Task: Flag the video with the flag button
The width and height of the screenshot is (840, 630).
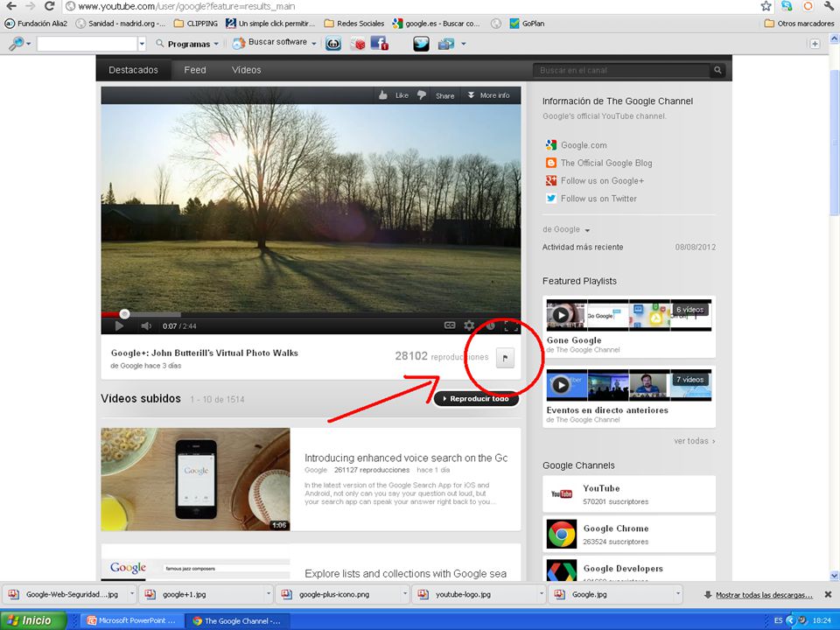Action: pos(505,358)
